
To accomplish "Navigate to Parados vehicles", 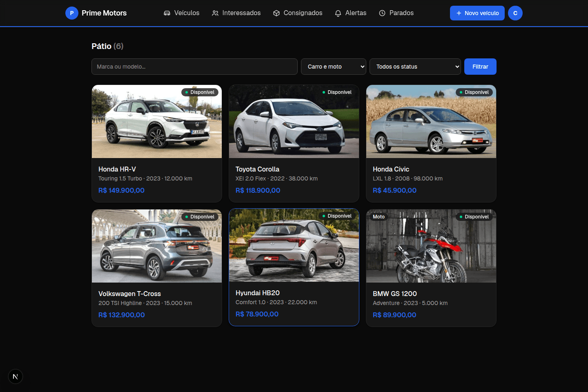I will tap(396, 13).
